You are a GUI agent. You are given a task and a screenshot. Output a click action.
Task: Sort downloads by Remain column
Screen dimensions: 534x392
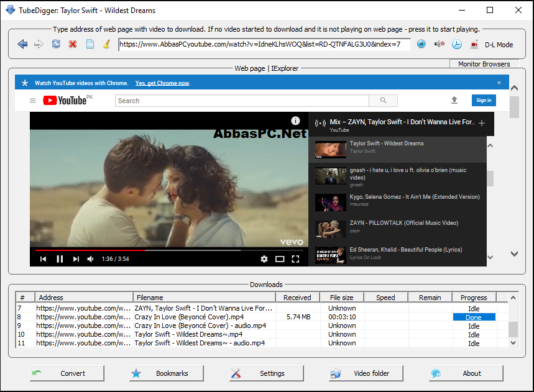click(x=430, y=298)
